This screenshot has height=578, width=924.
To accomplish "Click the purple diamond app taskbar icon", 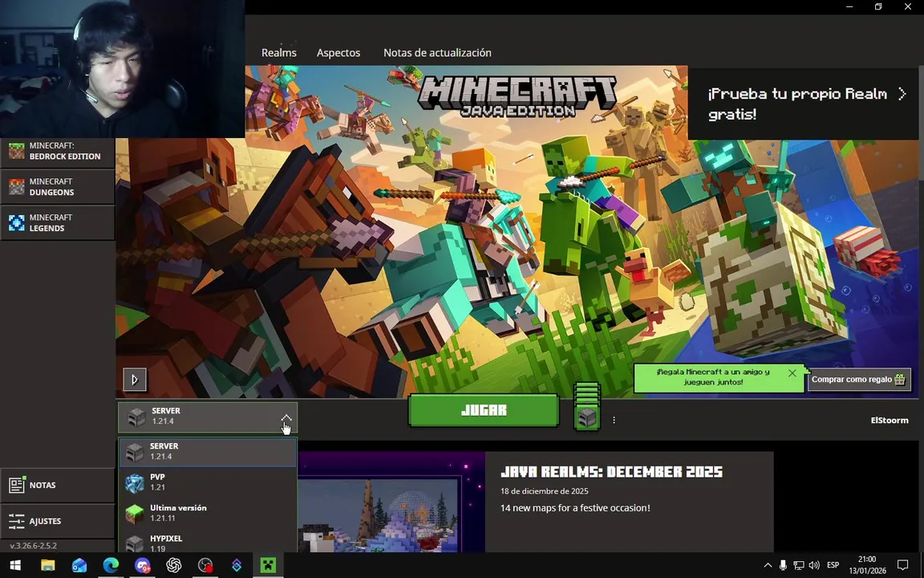I will (x=237, y=565).
